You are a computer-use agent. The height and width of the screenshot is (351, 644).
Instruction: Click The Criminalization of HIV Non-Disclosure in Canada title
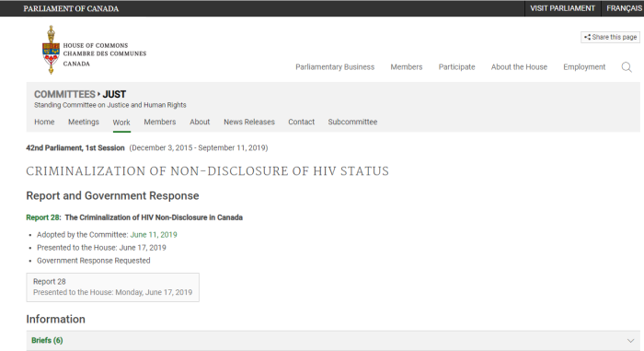[x=154, y=217]
